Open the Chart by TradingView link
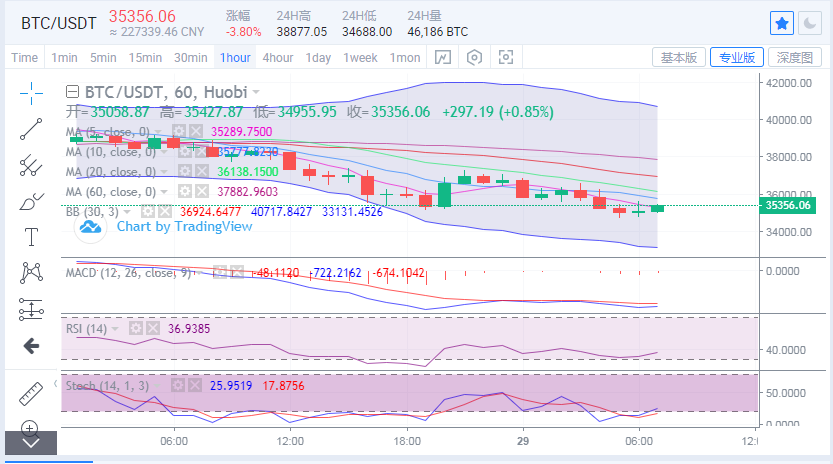 point(184,226)
